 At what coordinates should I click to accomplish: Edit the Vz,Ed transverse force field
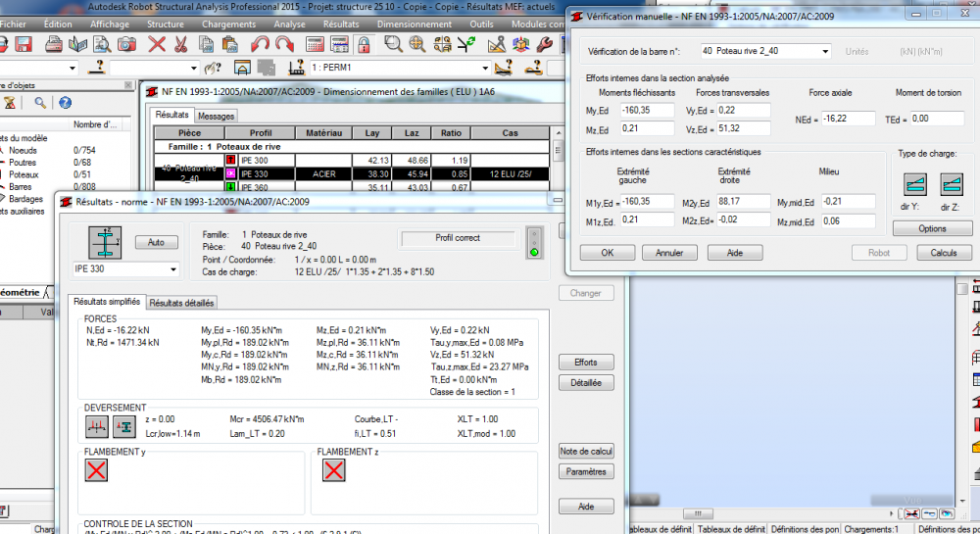[743, 128]
